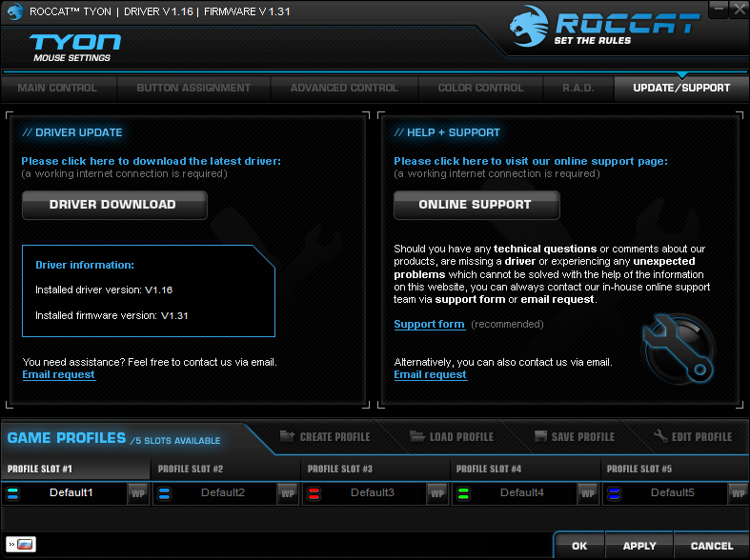The width and height of the screenshot is (750, 560).
Task: Click the Online Support button
Action: click(476, 205)
